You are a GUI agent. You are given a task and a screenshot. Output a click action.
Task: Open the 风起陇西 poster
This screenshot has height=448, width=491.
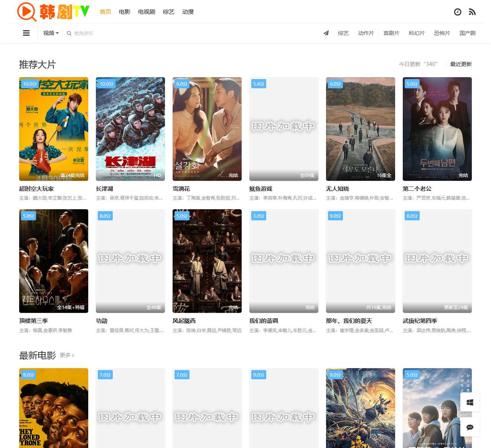tap(207, 261)
